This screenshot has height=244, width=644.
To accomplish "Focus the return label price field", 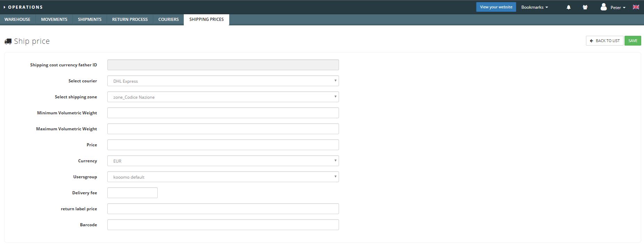I will click(223, 209).
